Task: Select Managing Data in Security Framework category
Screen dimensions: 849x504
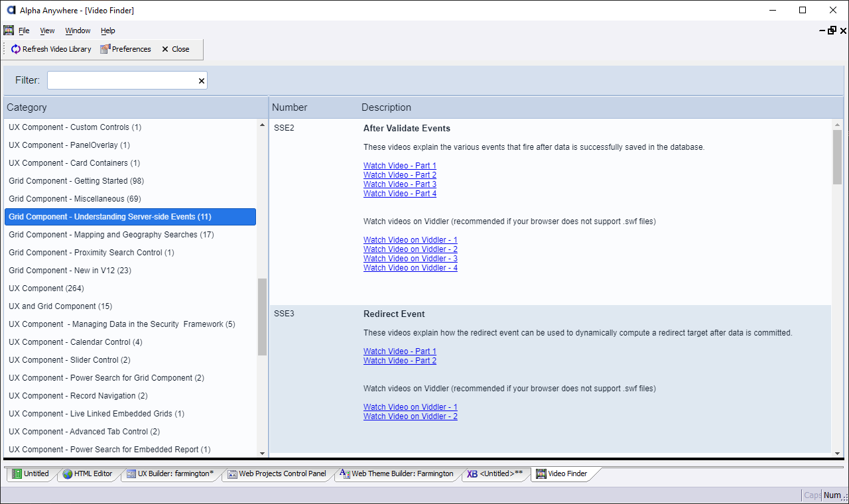Action: (x=130, y=324)
